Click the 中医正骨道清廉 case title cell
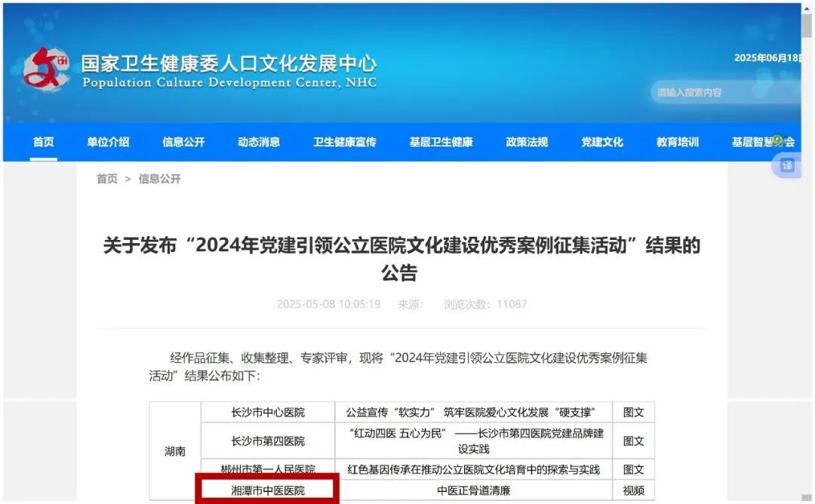The image size is (815, 504). pos(473,490)
